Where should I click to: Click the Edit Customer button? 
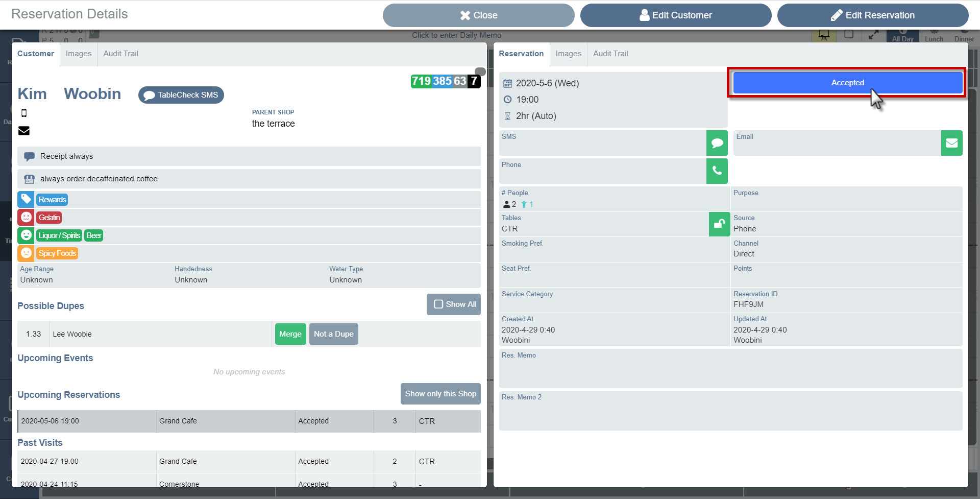coord(676,15)
